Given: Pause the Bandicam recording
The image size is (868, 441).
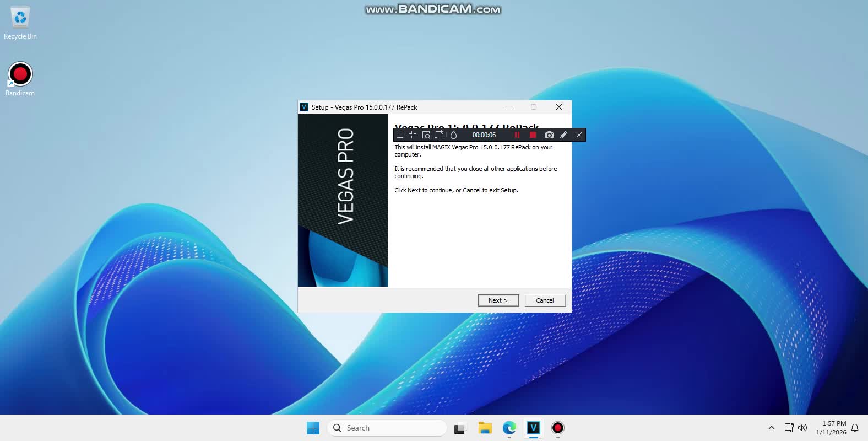Looking at the screenshot, I should (517, 135).
